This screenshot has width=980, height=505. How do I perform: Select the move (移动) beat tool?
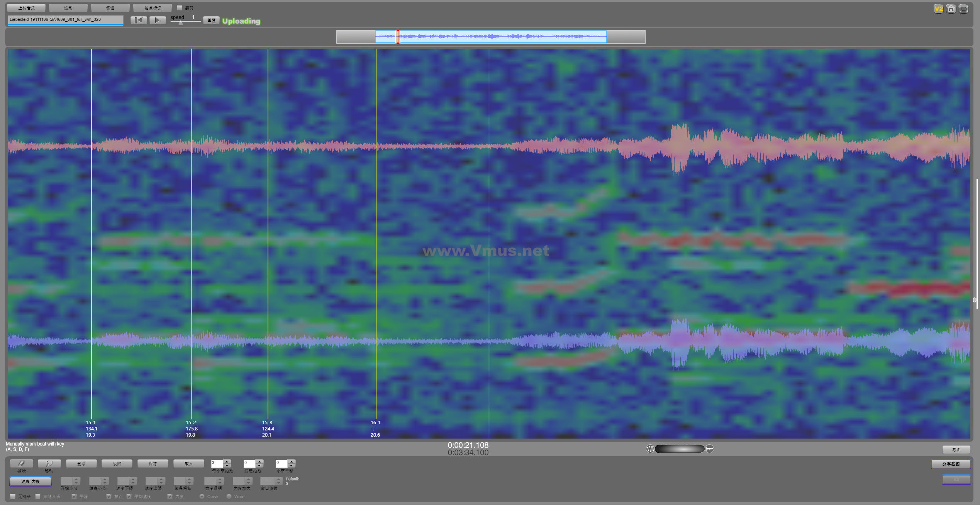point(49,463)
